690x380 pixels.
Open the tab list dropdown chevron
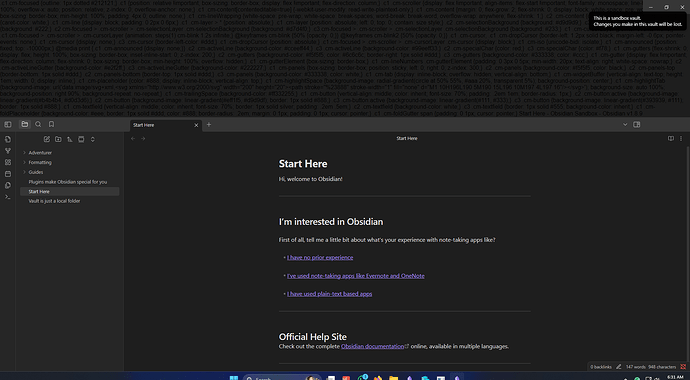pos(625,125)
